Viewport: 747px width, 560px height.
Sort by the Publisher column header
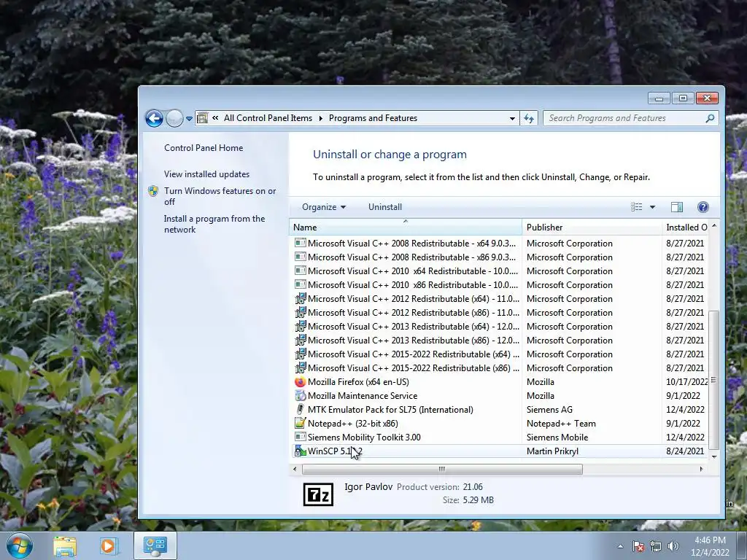pos(592,227)
